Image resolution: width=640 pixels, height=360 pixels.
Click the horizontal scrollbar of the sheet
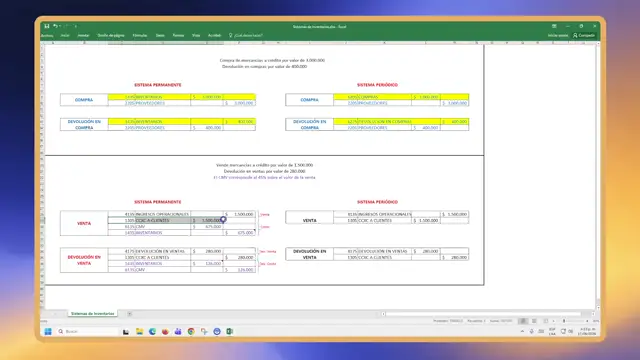pos(483,314)
